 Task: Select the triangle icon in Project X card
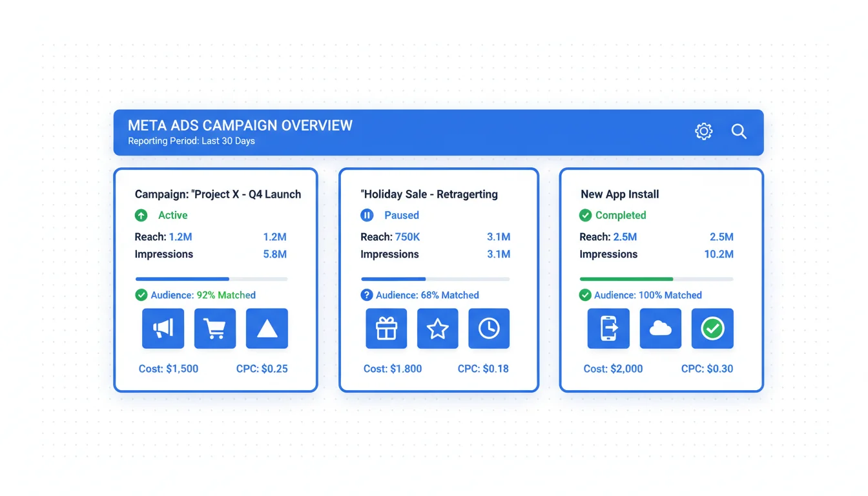pyautogui.click(x=267, y=329)
